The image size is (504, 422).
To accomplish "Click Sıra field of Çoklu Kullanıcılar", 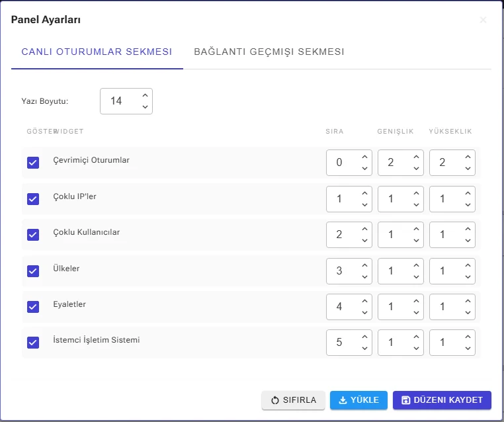I will [x=349, y=235].
